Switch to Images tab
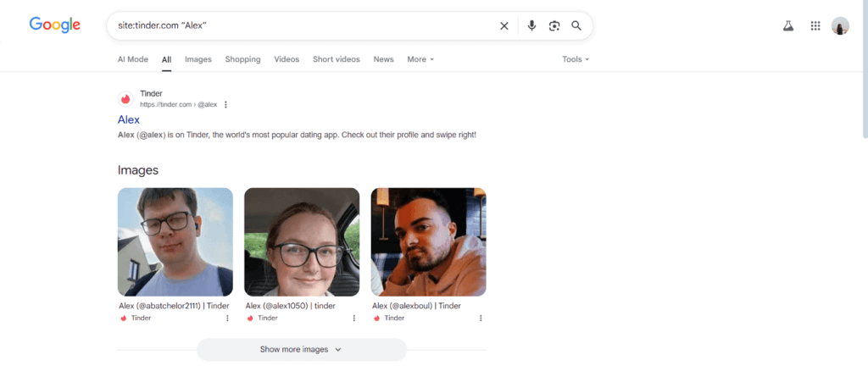Image resolution: width=868 pixels, height=371 pixels. click(x=198, y=59)
